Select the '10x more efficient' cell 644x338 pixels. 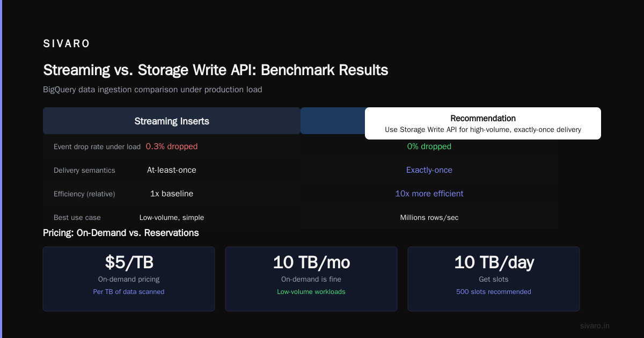pos(429,194)
